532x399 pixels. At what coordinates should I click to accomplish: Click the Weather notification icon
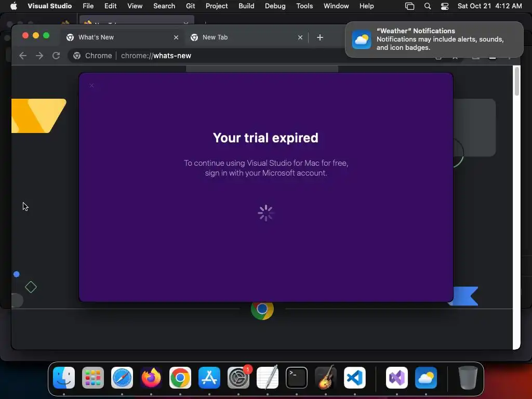point(362,39)
